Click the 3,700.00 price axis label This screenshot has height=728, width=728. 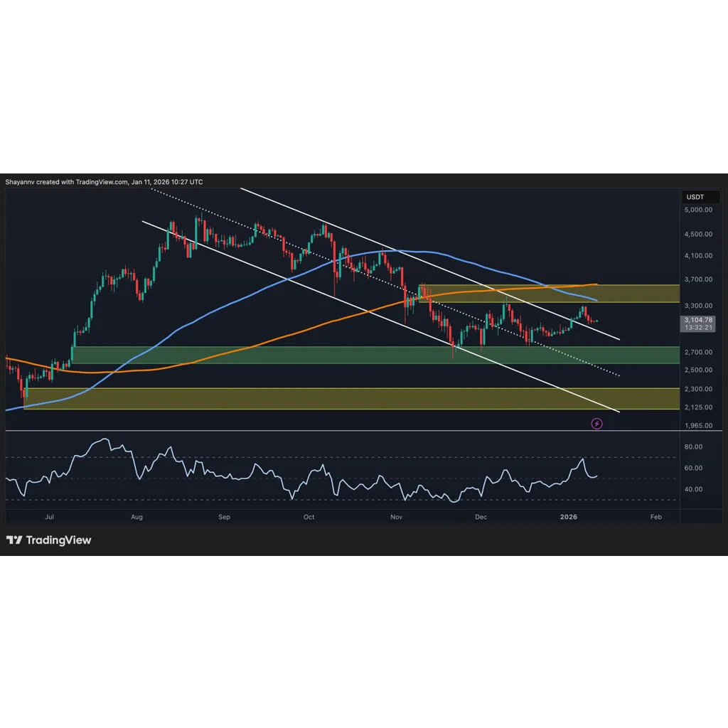coord(698,279)
